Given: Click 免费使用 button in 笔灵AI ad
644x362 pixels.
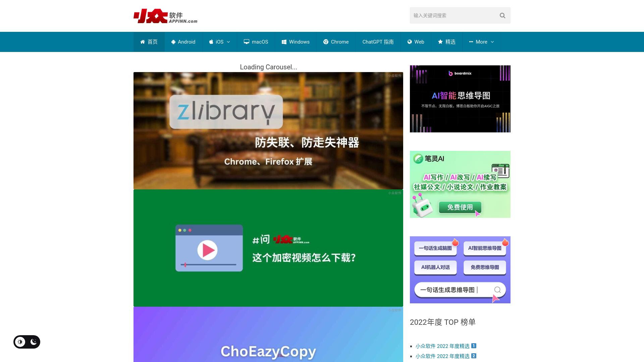Looking at the screenshot, I should (x=460, y=207).
